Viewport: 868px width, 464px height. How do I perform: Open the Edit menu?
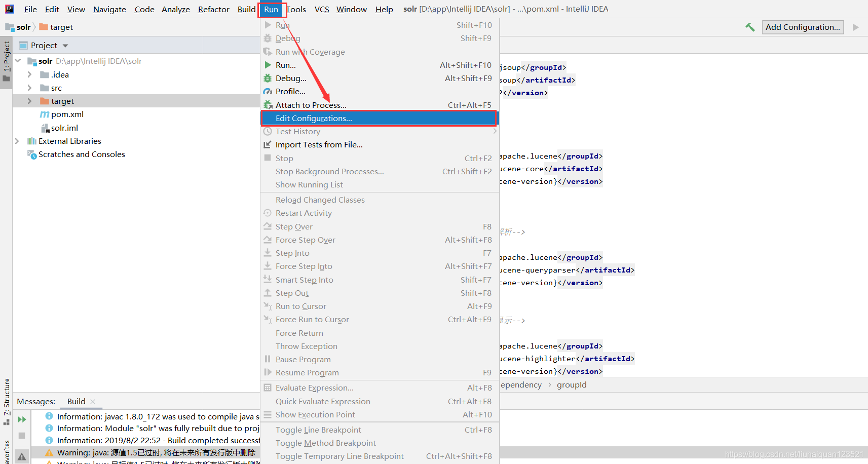52,9
